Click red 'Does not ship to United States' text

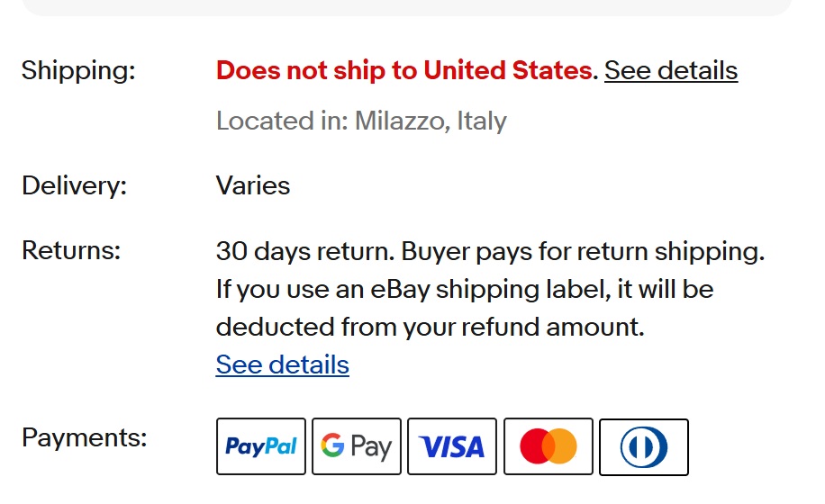(x=405, y=70)
